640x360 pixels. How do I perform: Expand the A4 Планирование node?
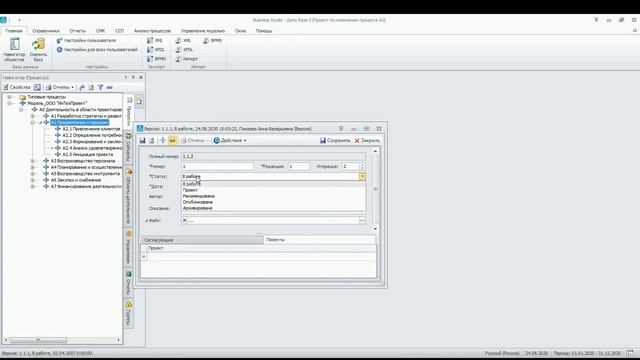33,167
